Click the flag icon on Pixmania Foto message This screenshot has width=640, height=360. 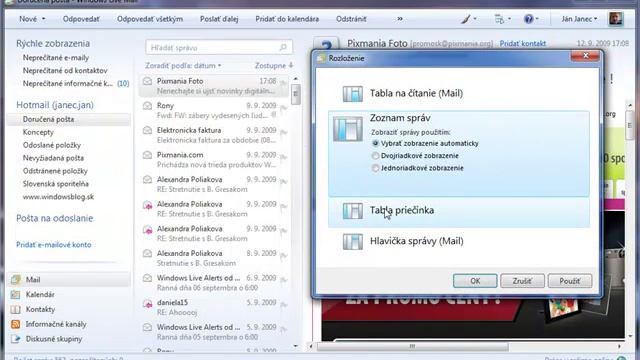(x=283, y=84)
